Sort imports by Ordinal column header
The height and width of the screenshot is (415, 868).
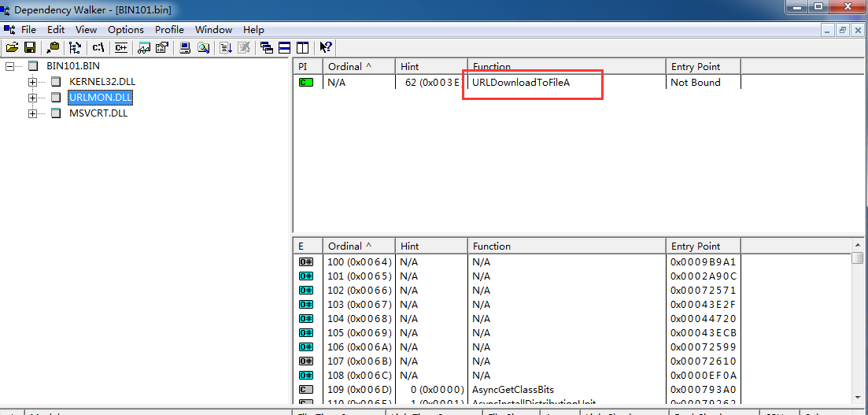click(359, 66)
